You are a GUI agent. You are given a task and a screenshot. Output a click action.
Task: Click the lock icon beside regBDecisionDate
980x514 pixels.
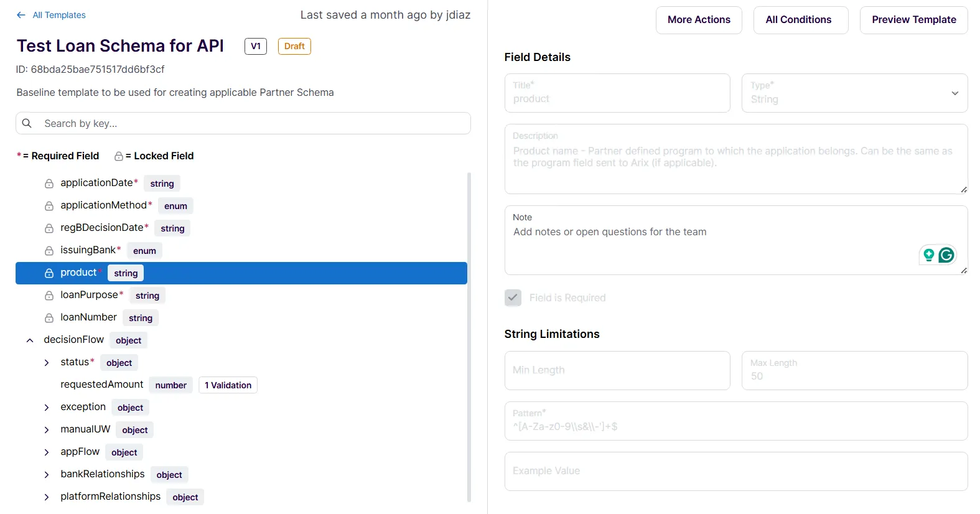click(x=49, y=228)
